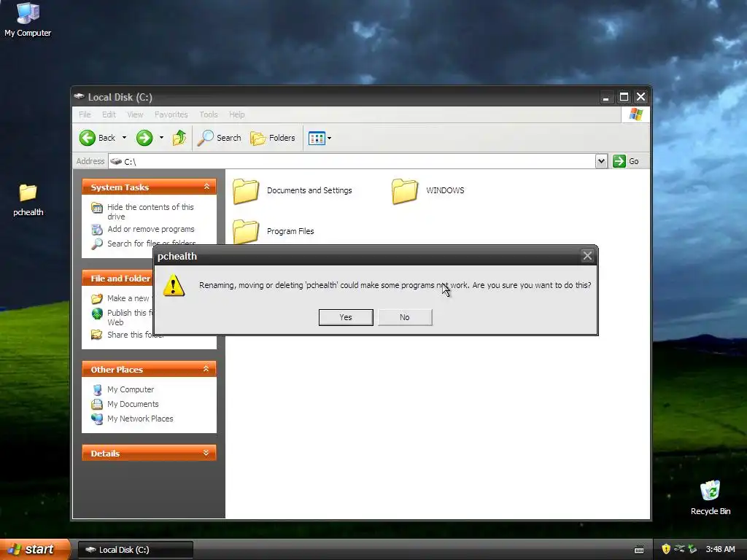Click the My Network Places icon

pyautogui.click(x=97, y=419)
